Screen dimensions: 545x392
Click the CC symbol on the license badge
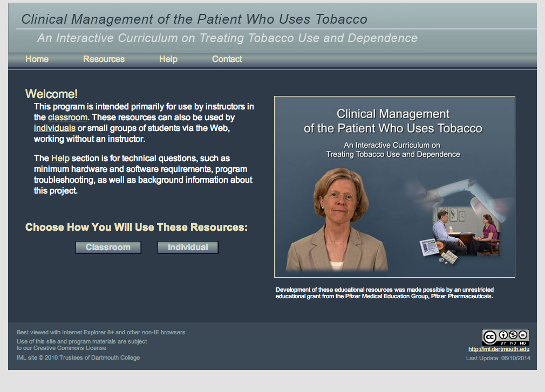point(491,336)
